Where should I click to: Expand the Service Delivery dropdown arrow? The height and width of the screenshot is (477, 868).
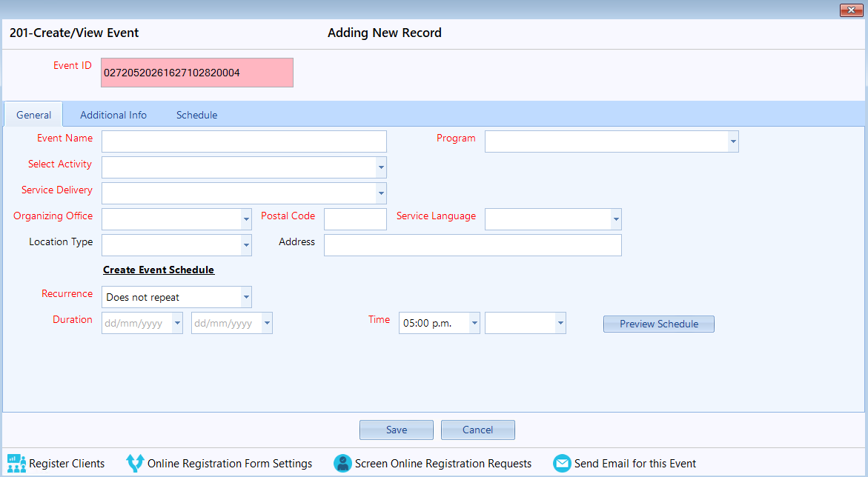381,193
